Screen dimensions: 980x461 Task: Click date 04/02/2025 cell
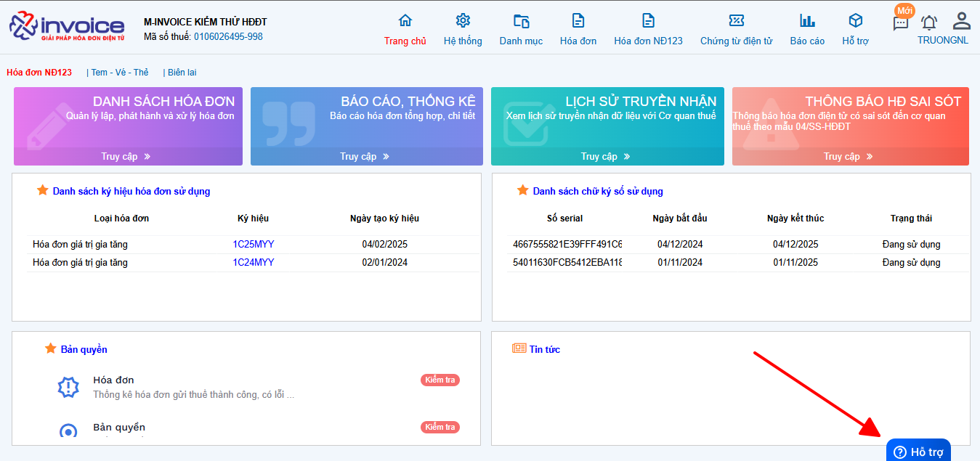384,245
